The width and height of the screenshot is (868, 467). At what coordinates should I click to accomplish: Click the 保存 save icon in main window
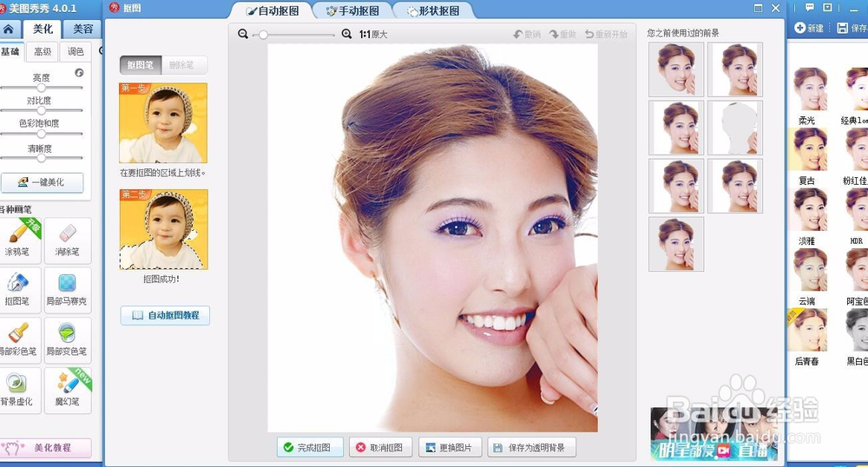[x=852, y=28]
